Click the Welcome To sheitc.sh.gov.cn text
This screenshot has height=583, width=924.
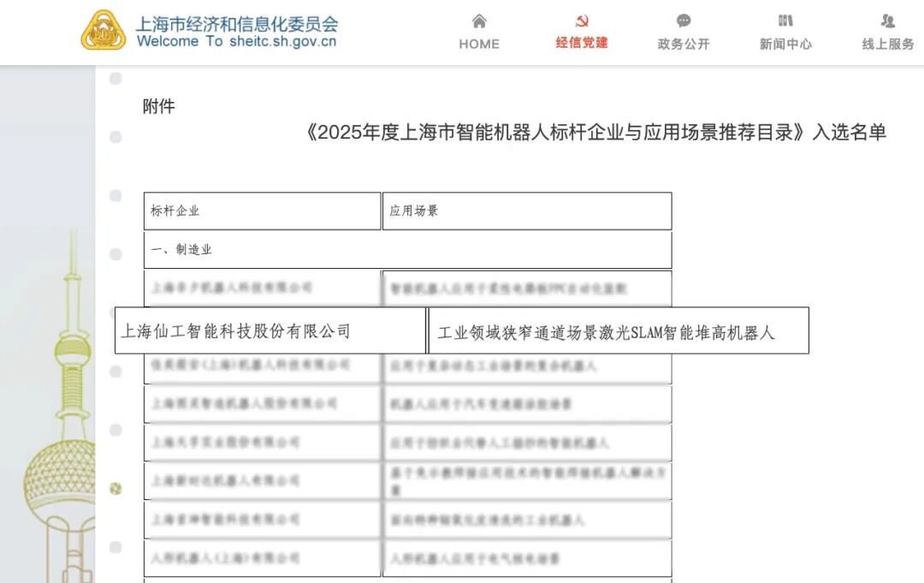(237, 42)
